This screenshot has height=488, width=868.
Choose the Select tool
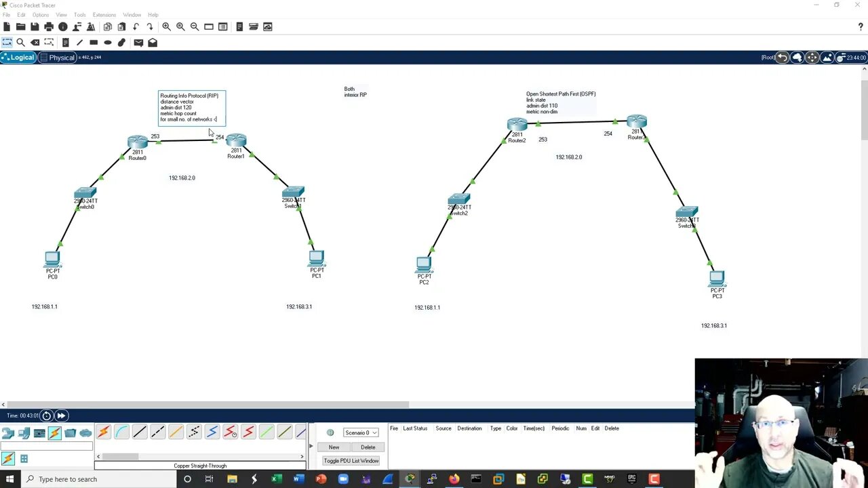coord(7,42)
